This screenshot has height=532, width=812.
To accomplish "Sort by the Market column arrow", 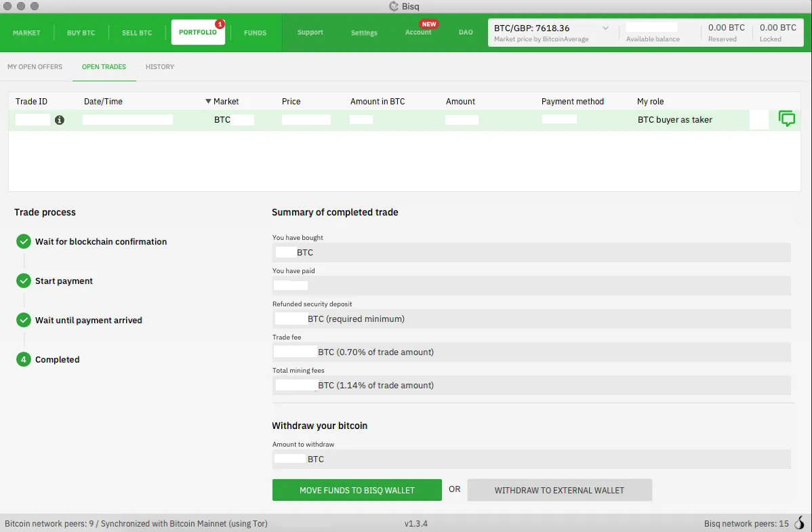I will click(208, 102).
